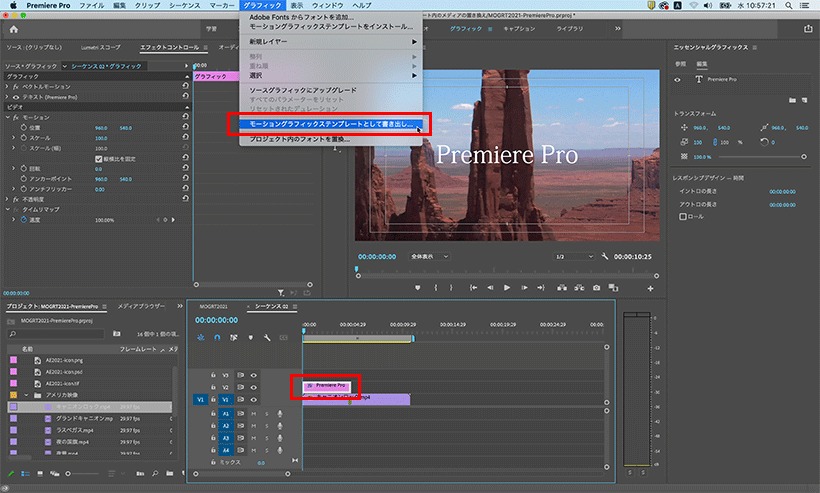
Task: Choose プロジェクト内のフォントを置換
Action: (x=299, y=139)
